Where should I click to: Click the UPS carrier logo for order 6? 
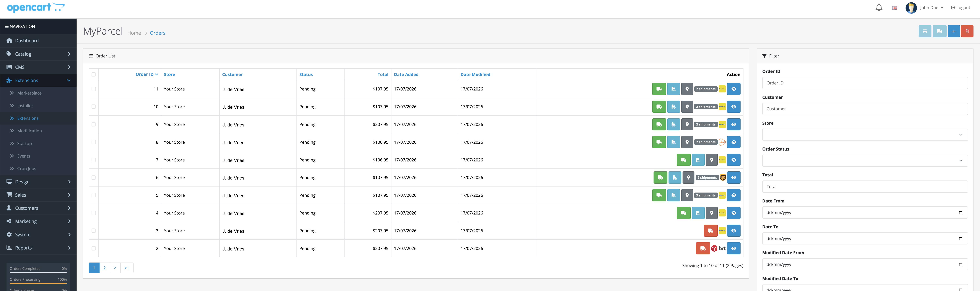click(723, 177)
